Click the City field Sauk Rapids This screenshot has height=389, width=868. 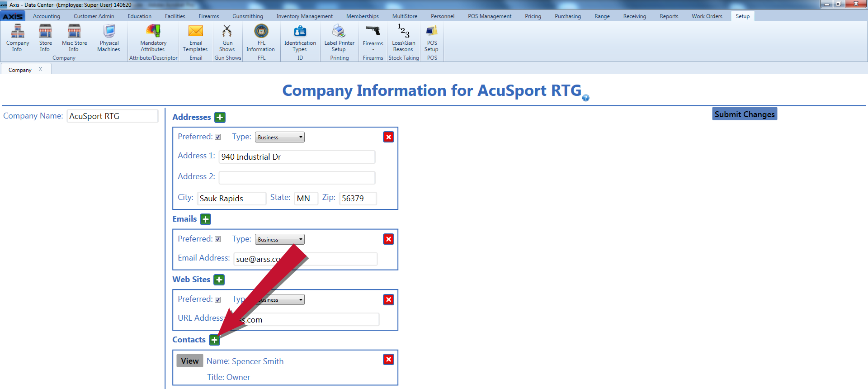pos(231,199)
